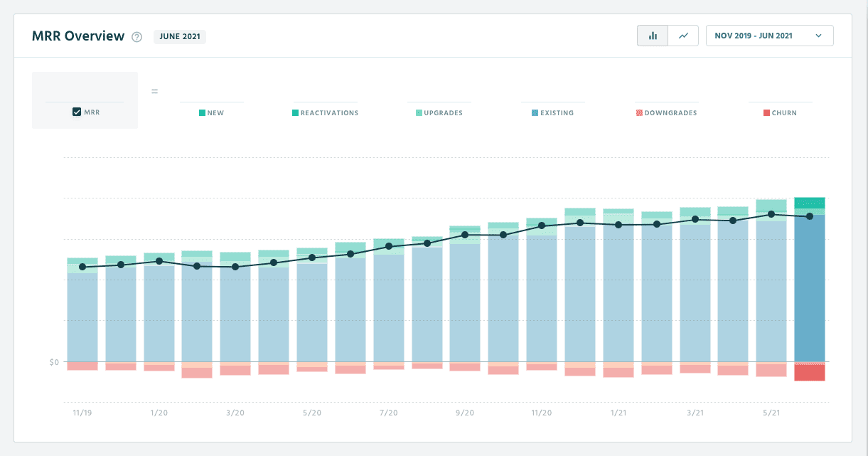
Task: Open MRR Overview help tooltip icon
Action: point(137,37)
